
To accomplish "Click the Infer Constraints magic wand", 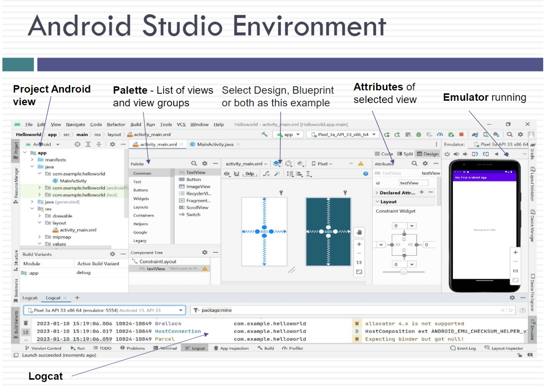I will click(x=277, y=174).
